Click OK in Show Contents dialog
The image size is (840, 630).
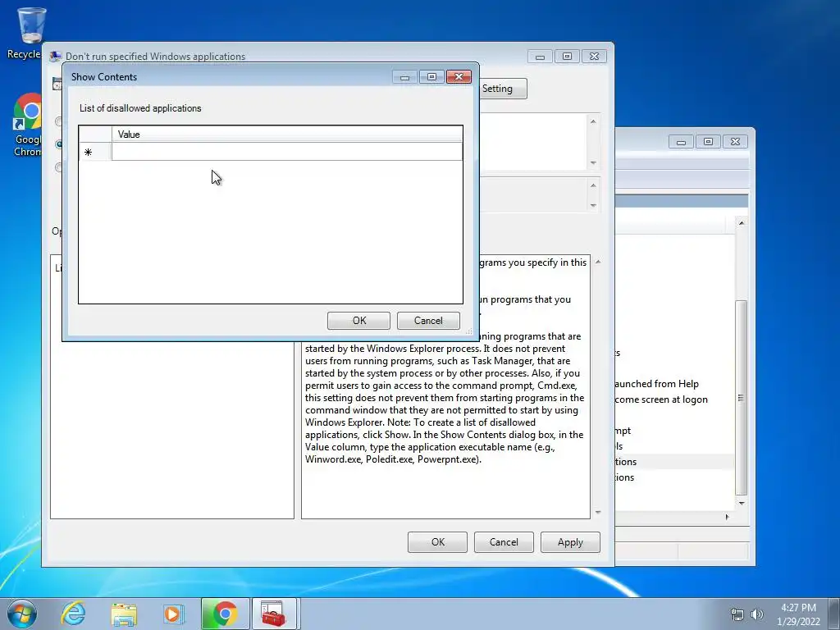(x=359, y=321)
